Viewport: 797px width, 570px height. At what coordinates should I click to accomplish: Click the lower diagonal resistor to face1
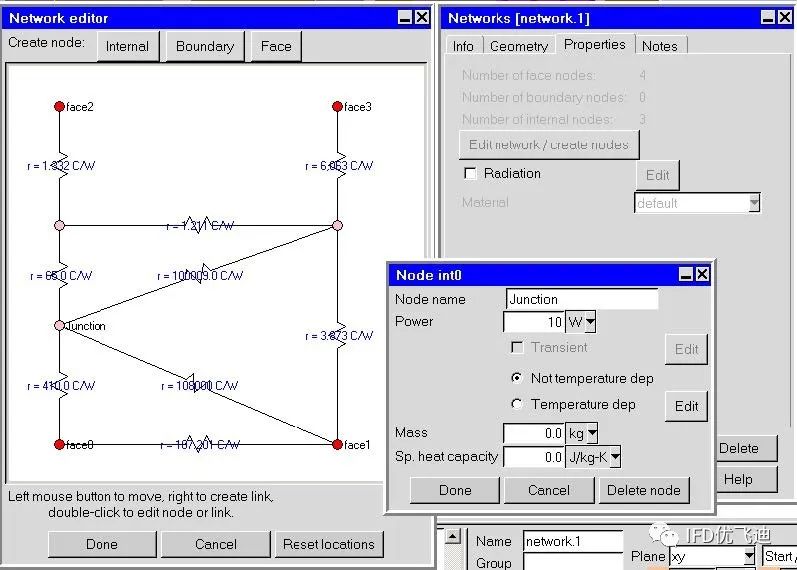pos(199,385)
